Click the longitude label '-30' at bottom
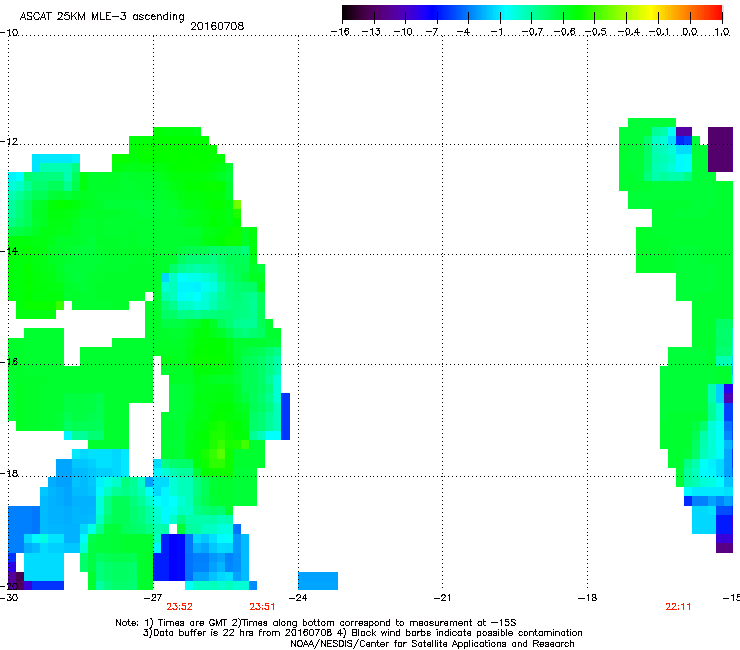Screen dimensions: 740x650 9,598
